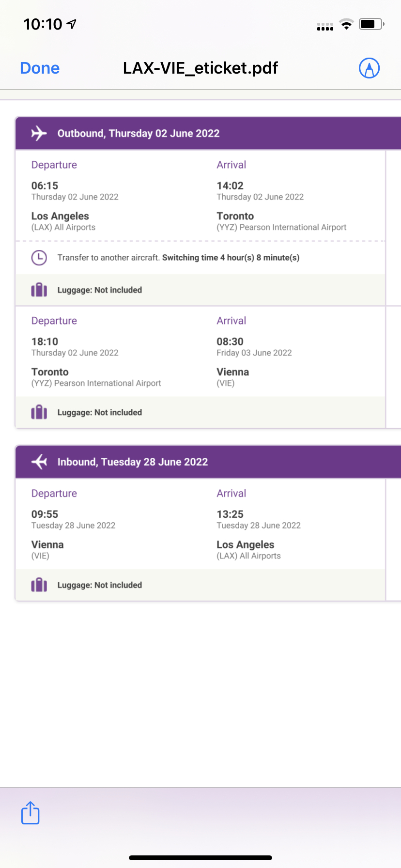Tap the Wi-Fi status icon
This screenshot has height=868, width=401.
[x=346, y=24]
